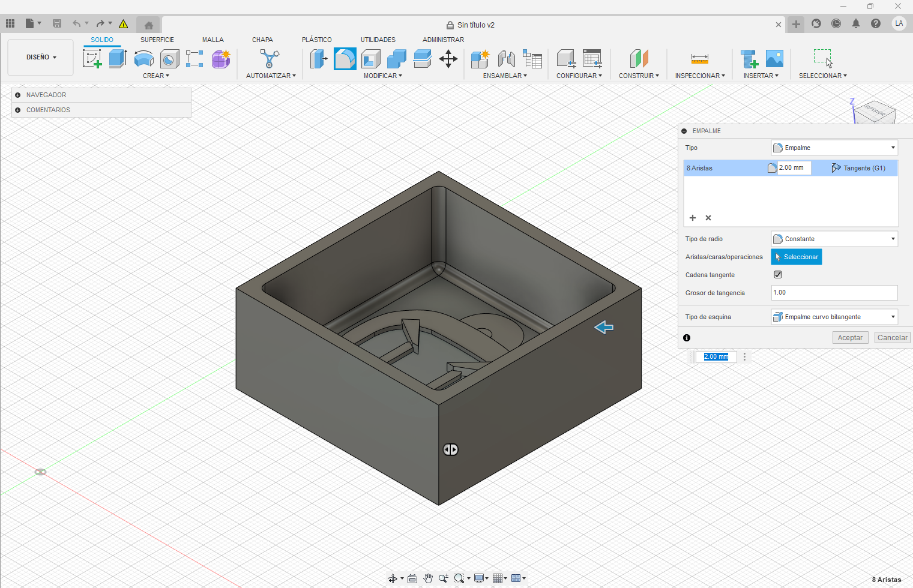Switch to the MALLA tab
Image resolution: width=913 pixels, height=588 pixels.
(x=213, y=40)
